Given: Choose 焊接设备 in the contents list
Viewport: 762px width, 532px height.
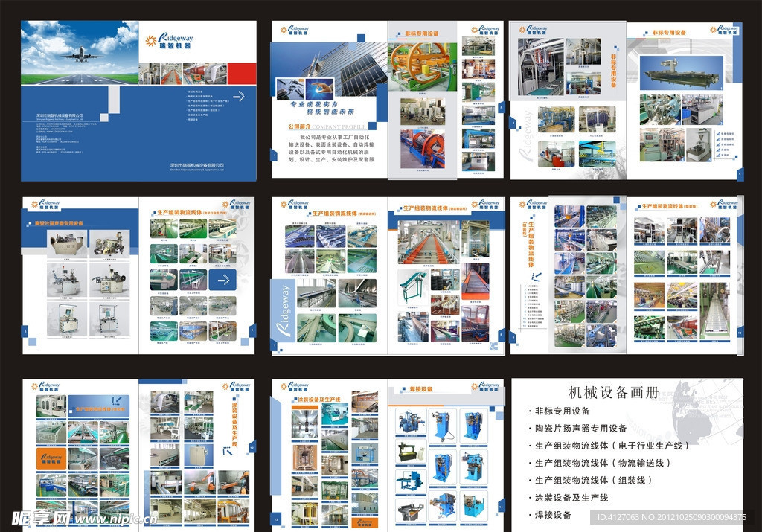Looking at the screenshot, I should tap(553, 514).
